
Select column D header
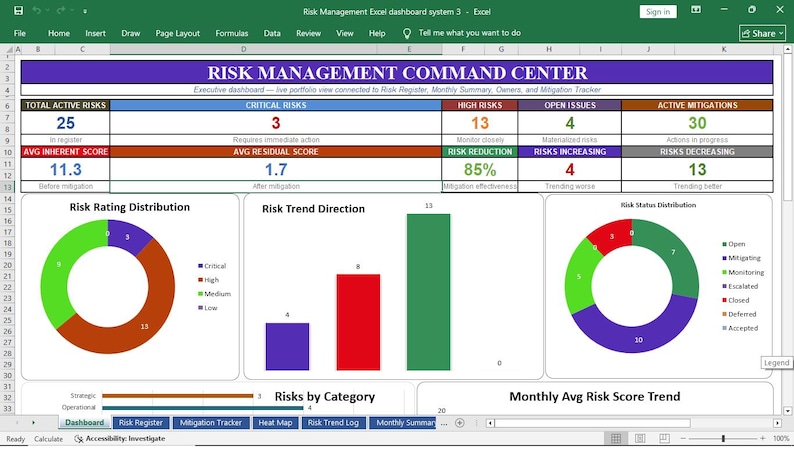[244, 50]
